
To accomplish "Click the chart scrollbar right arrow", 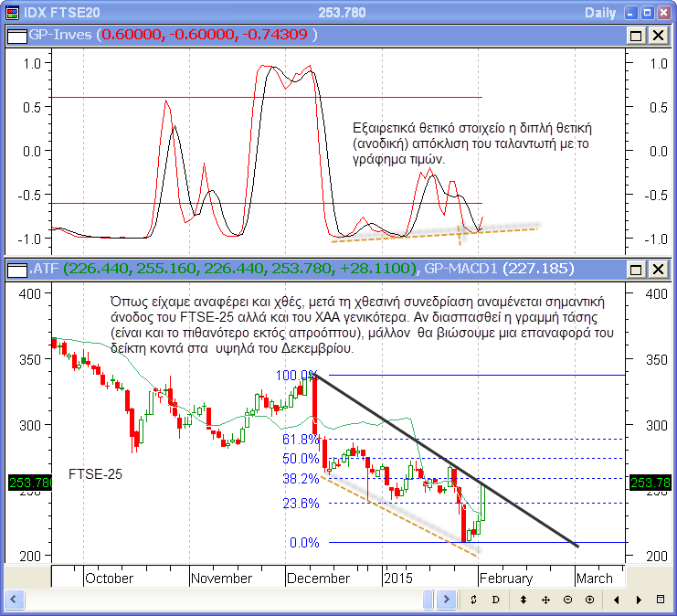I will coord(447,600).
